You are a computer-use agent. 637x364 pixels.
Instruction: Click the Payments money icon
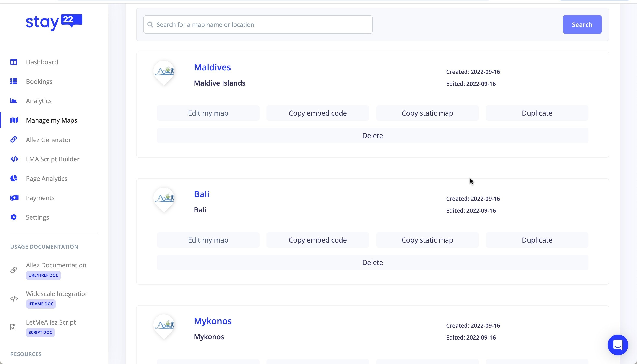click(14, 198)
